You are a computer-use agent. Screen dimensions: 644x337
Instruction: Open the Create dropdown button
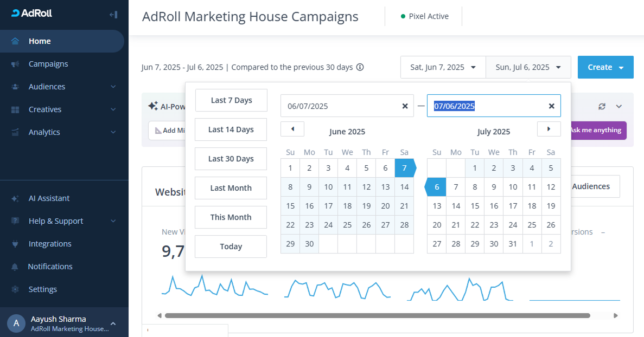[605, 67]
